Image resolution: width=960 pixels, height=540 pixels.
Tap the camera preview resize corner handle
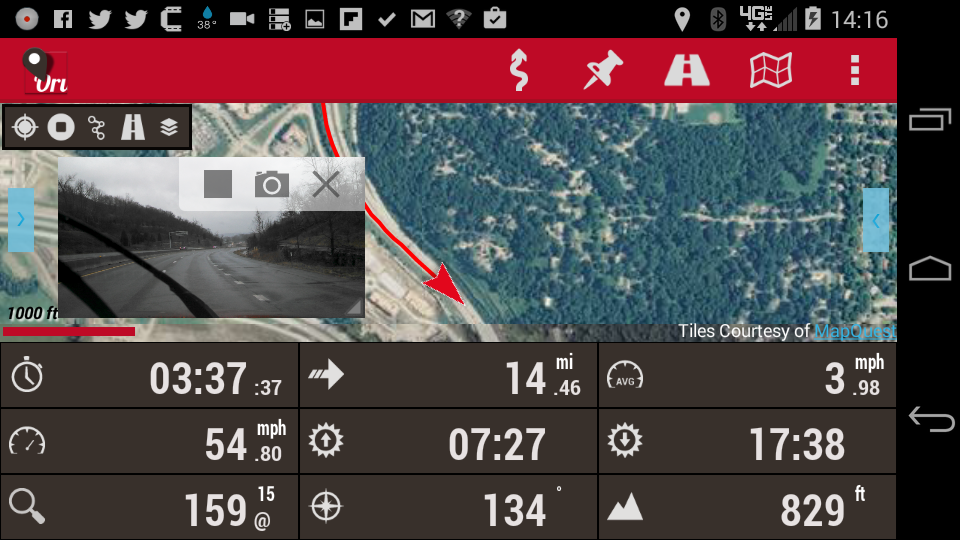click(354, 307)
